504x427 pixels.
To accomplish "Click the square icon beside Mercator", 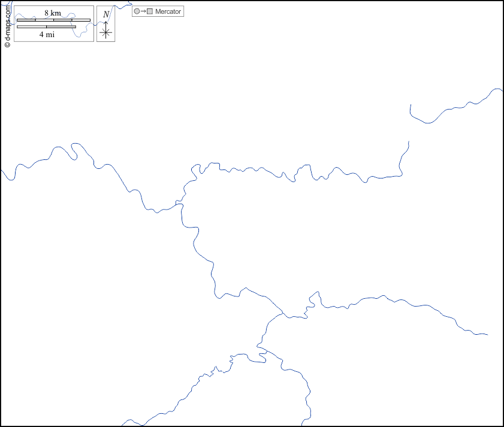I will [x=150, y=11].
